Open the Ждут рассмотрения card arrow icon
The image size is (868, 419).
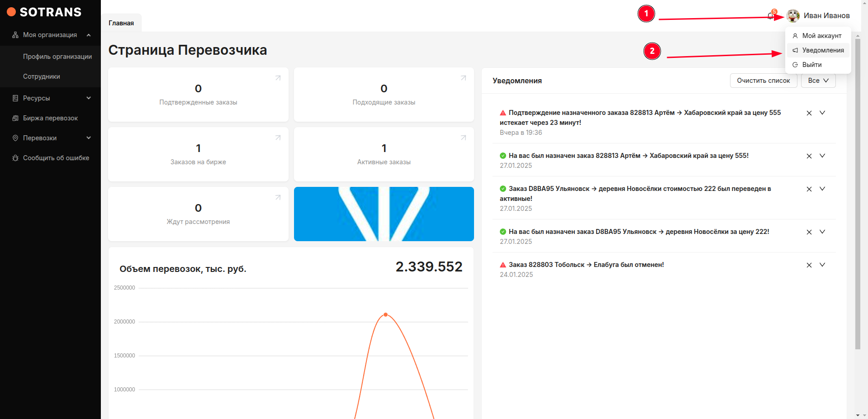tap(278, 198)
